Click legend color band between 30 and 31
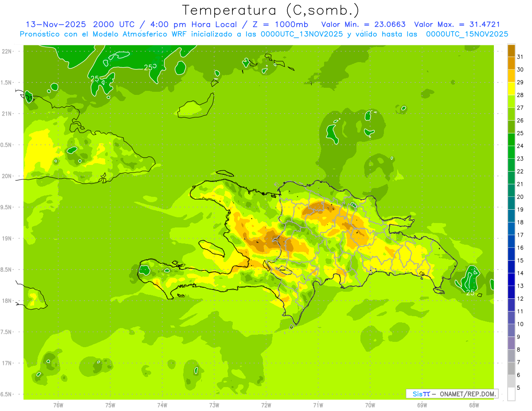Screen dimensions: 532x411 click(x=511, y=63)
